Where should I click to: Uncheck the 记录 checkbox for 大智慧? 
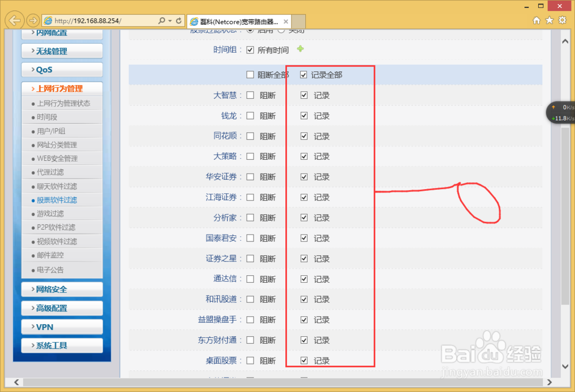pyautogui.click(x=304, y=95)
